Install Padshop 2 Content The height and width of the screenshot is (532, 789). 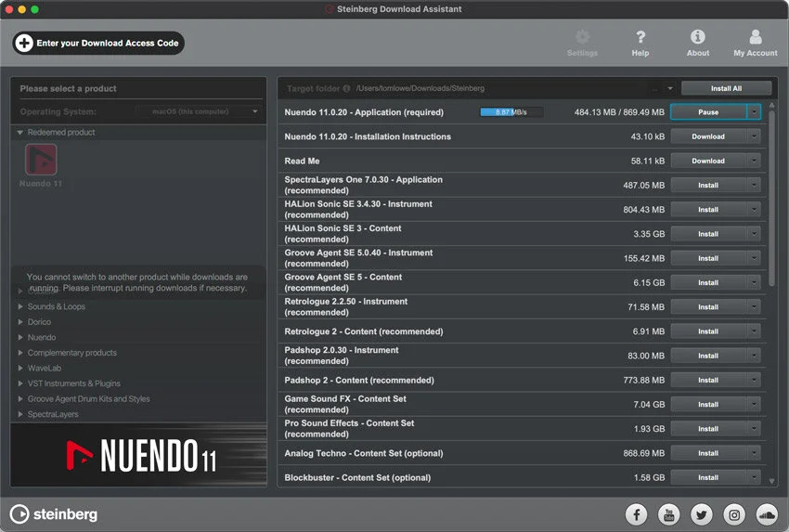[x=708, y=380]
